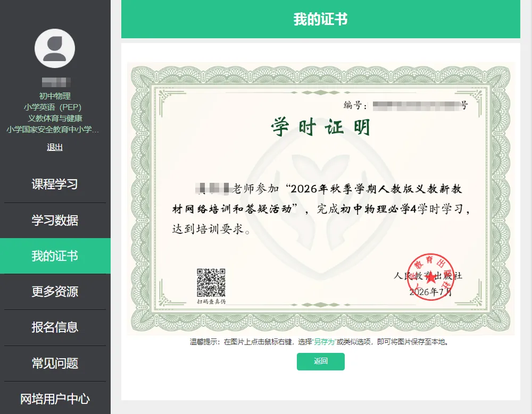Open the 报名信息 menu item
Viewport: 532px width, 414px height.
tap(55, 327)
